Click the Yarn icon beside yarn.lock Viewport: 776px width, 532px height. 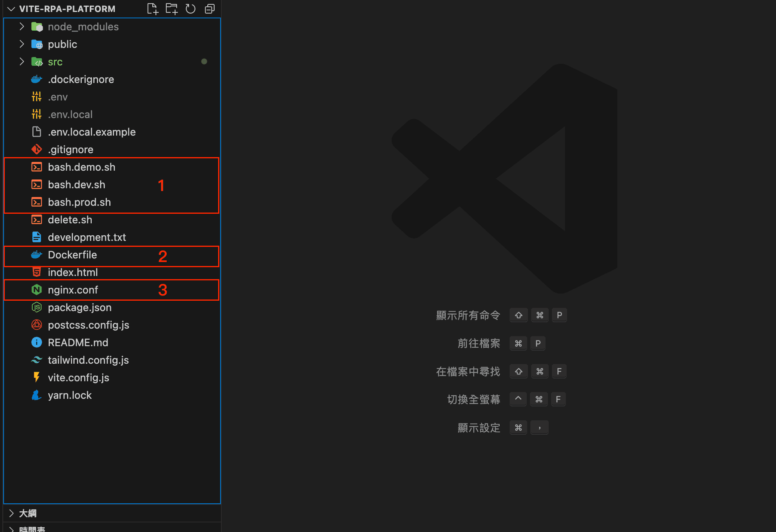tap(37, 395)
